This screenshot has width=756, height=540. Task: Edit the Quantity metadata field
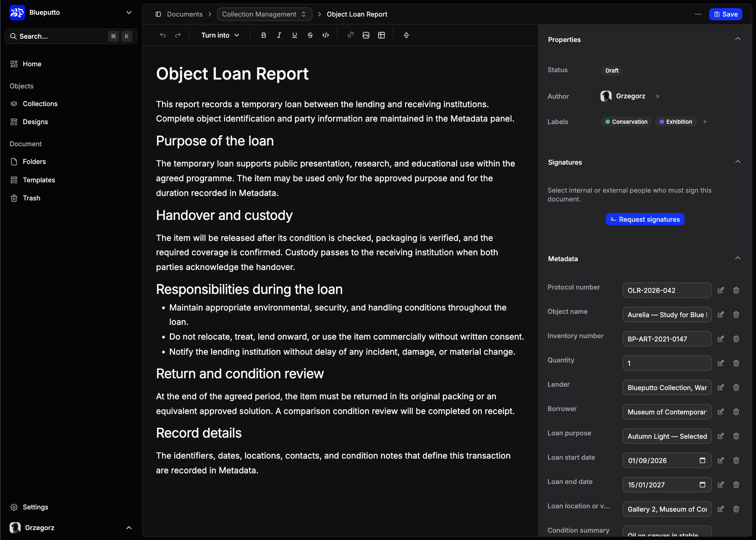coord(721,363)
